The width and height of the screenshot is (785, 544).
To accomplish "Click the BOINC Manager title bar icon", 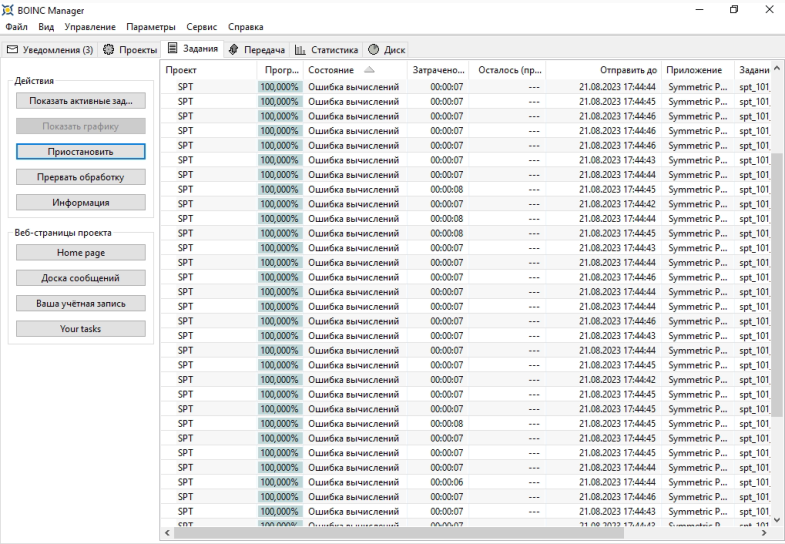I will point(8,10).
